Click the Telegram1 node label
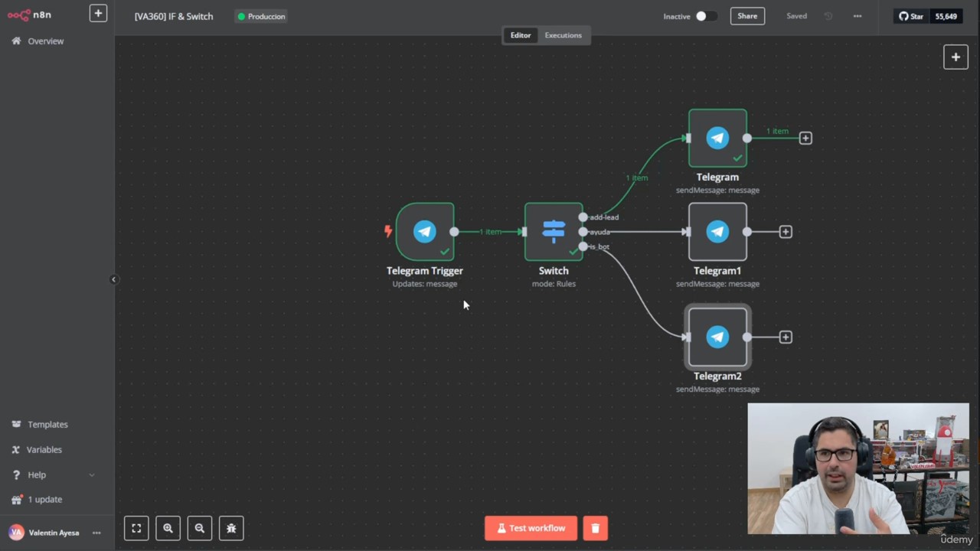This screenshot has width=980, height=551. coord(717,271)
